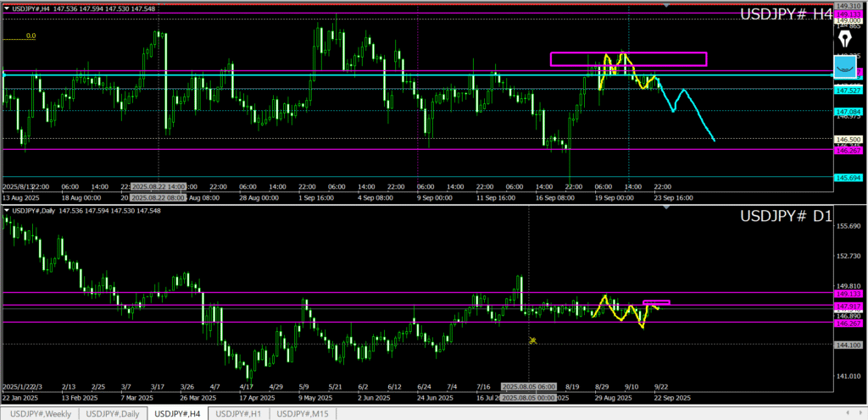Image resolution: width=868 pixels, height=420 pixels.
Task: Click the small magenta rectangle on Daily chart
Action: 657,301
